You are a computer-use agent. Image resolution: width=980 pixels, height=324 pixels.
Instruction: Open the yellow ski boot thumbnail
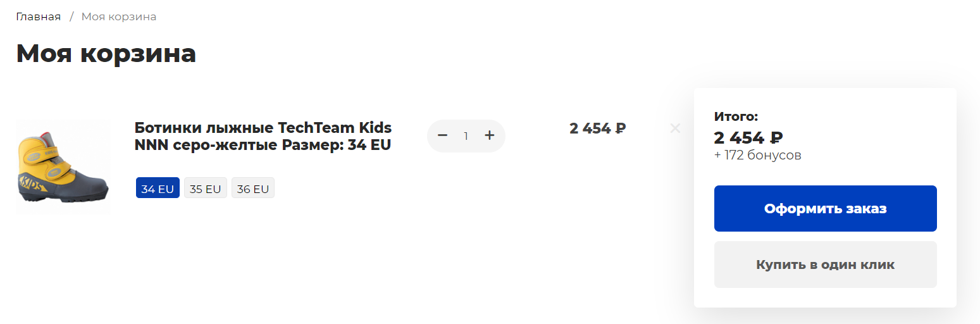click(x=63, y=167)
